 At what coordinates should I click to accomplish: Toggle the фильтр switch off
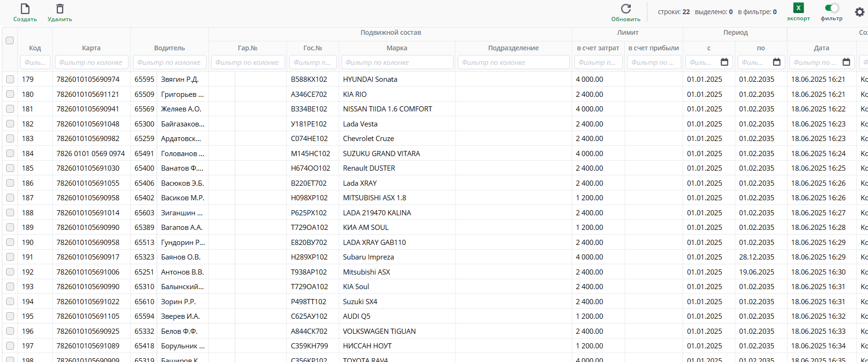point(832,8)
